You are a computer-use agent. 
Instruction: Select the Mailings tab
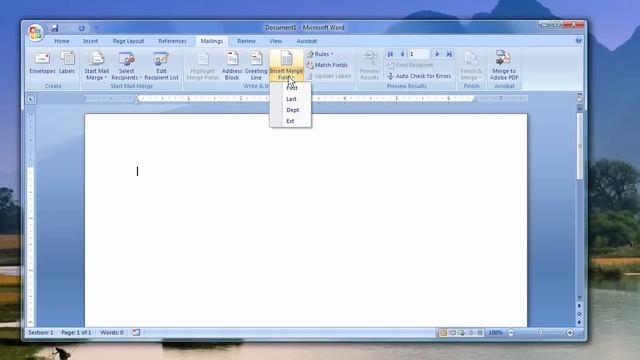(211, 41)
